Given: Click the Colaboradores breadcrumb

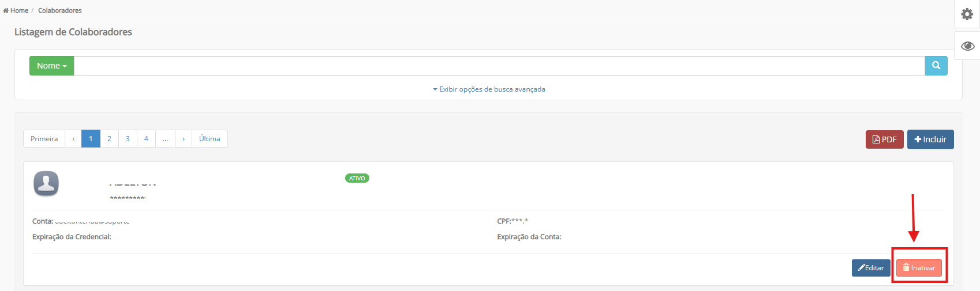Looking at the screenshot, I should 60,10.
